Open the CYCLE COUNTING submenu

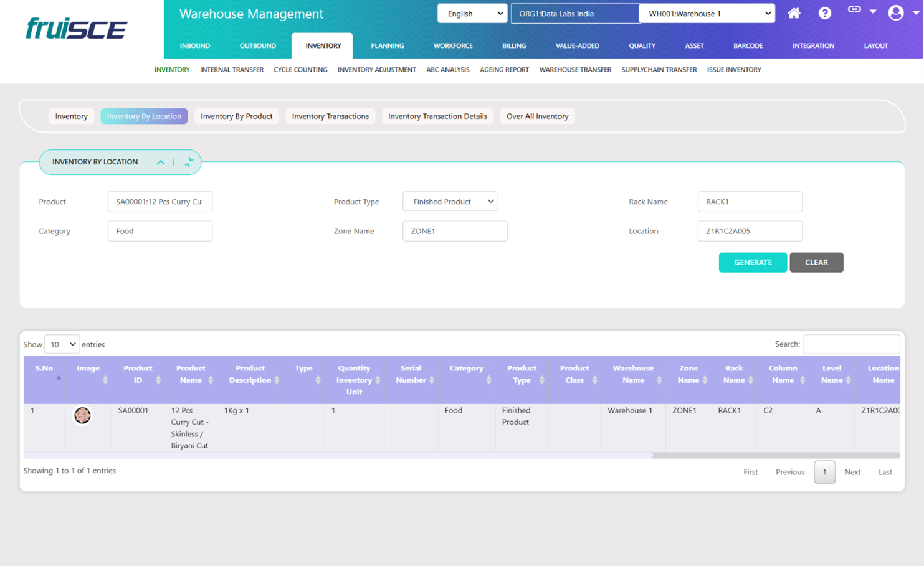(x=300, y=70)
